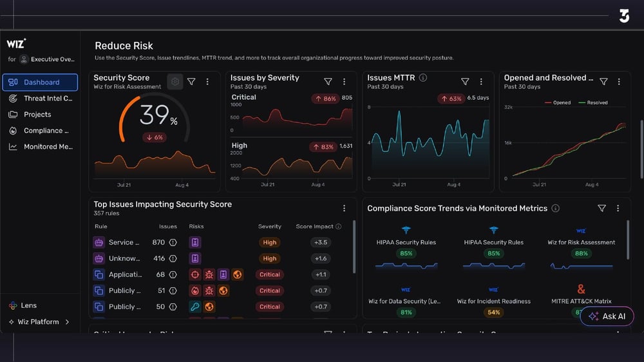This screenshot has height=362, width=644.
Task: Open the Service rule row icon
Action: (99, 242)
